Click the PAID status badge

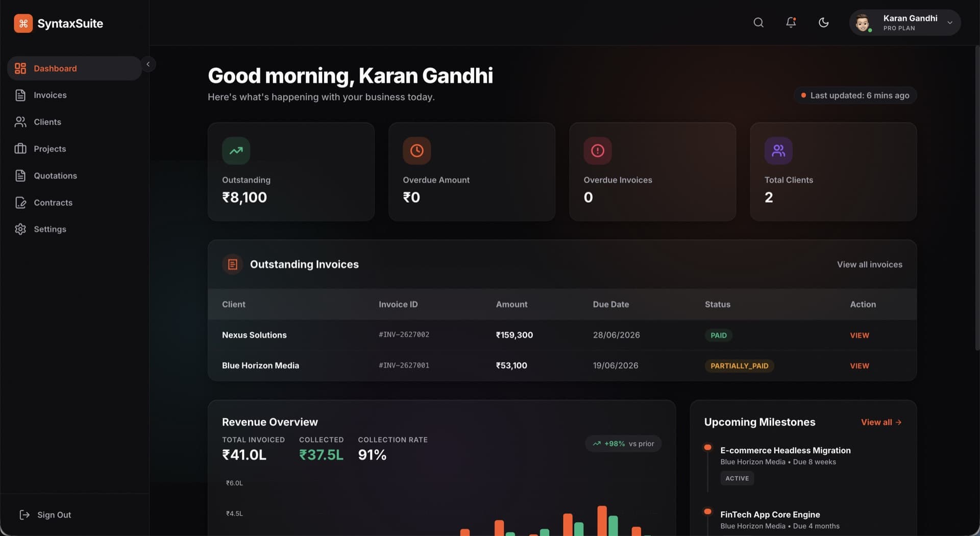[718, 335]
